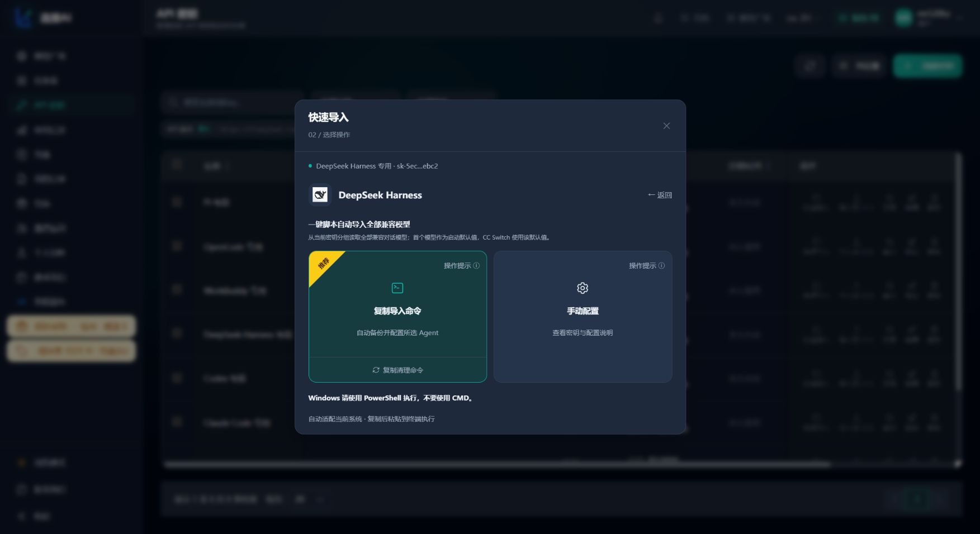Click the Windows PowerShell warning line
The image size is (980, 534).
[391, 398]
